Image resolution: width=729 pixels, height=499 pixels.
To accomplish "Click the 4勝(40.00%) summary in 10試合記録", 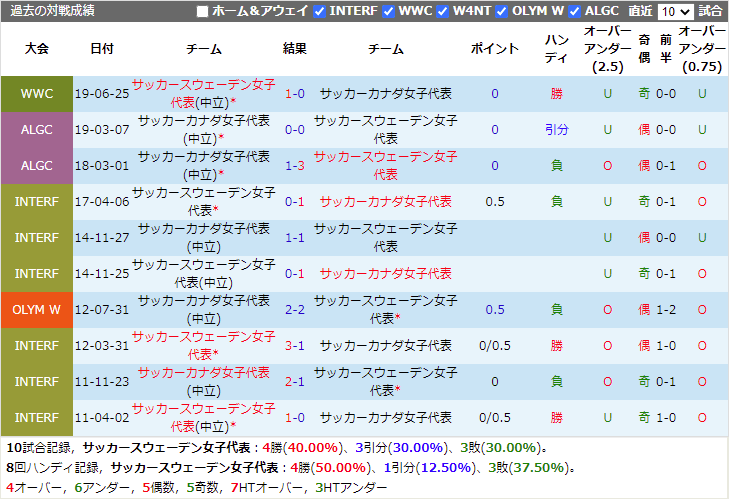I will coord(301,448).
